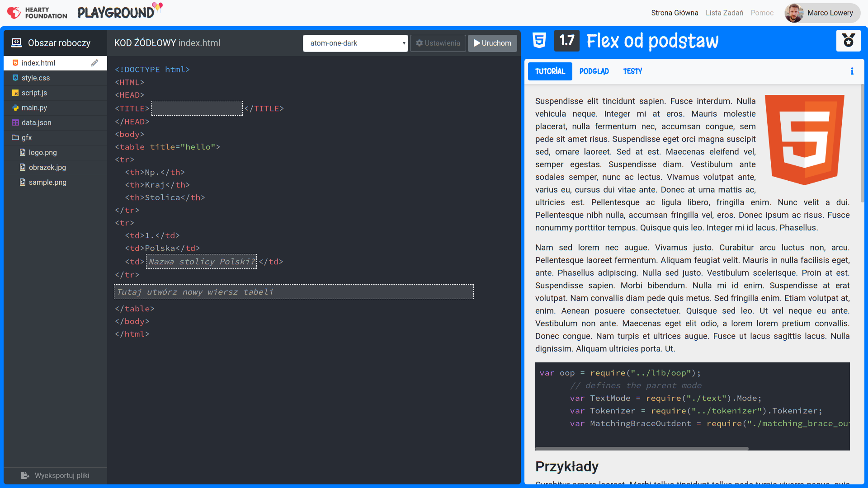868x488 pixels.
Task: Click Marco Lowery's profile avatar
Action: pyautogui.click(x=794, y=13)
